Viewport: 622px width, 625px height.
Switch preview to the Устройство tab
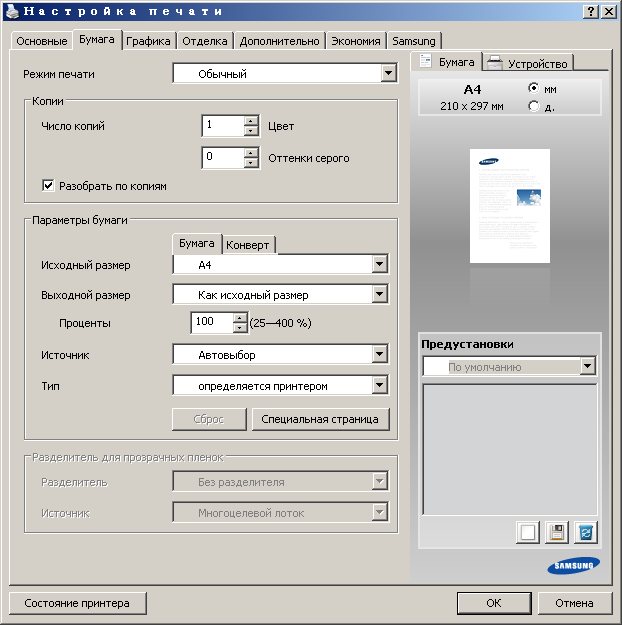(528, 63)
